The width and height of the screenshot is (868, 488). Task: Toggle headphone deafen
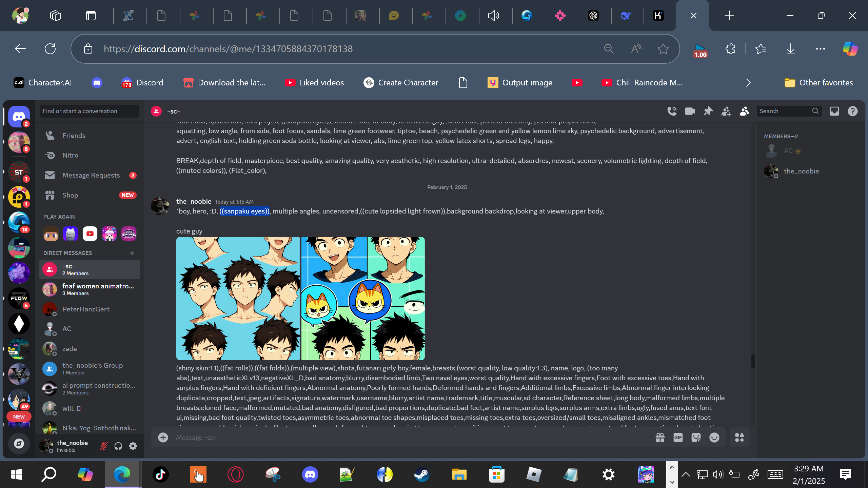point(118,446)
